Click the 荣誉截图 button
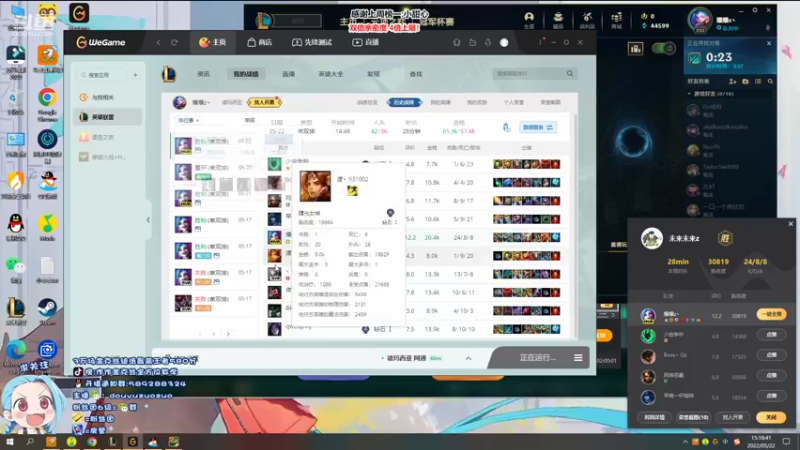 point(693,417)
